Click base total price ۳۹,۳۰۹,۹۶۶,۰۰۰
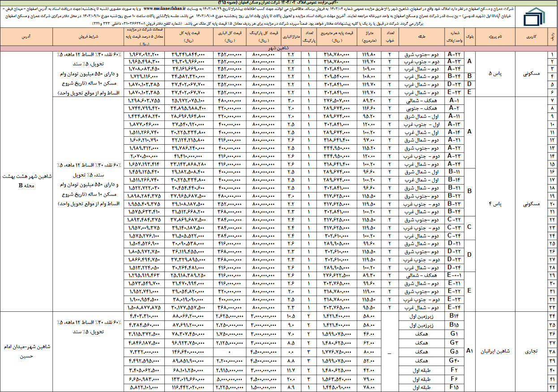This screenshot has height=392, width=558. point(188,63)
